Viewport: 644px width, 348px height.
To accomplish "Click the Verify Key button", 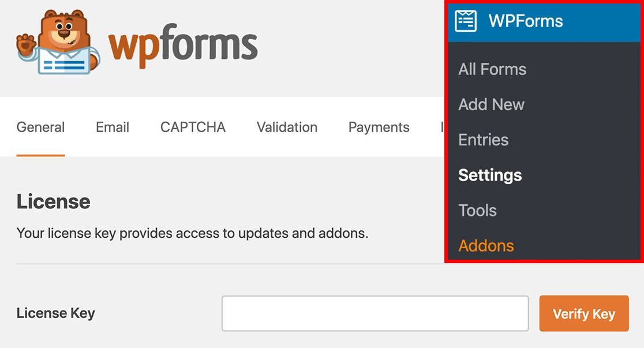I will (x=583, y=313).
